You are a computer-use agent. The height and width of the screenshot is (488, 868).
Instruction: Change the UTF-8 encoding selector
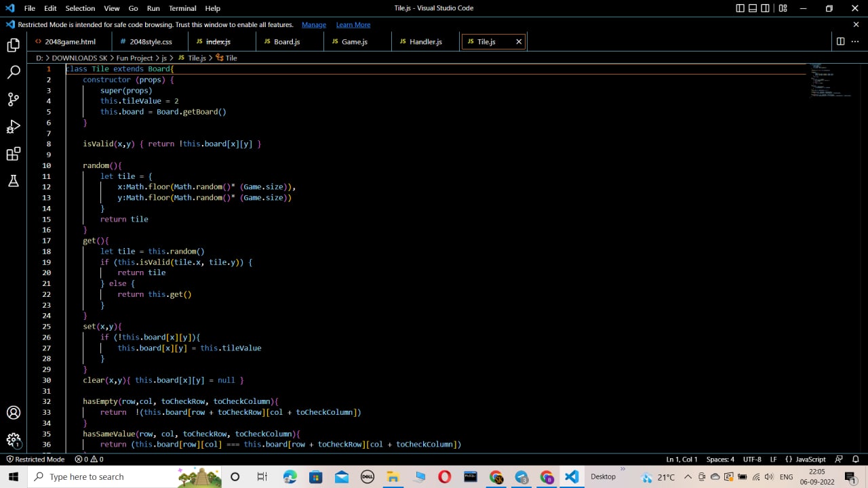click(x=752, y=459)
